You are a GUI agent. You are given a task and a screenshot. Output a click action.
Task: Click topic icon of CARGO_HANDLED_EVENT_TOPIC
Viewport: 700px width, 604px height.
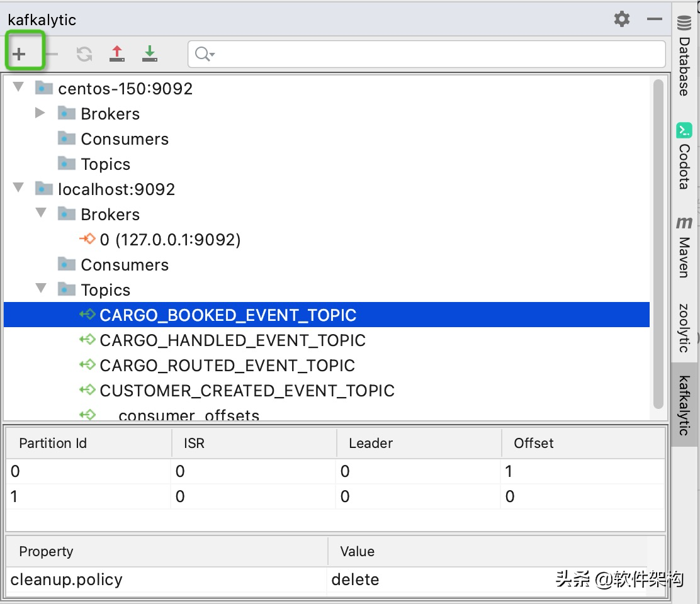pyautogui.click(x=87, y=340)
